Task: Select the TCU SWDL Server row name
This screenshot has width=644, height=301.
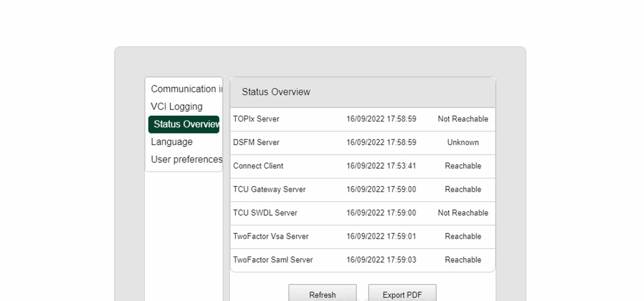Action: (265, 213)
